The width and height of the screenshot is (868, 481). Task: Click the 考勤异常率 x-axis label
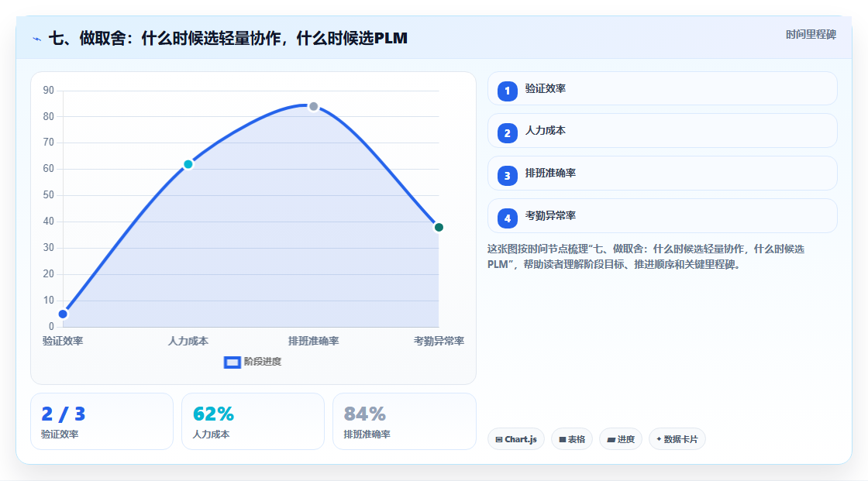439,341
